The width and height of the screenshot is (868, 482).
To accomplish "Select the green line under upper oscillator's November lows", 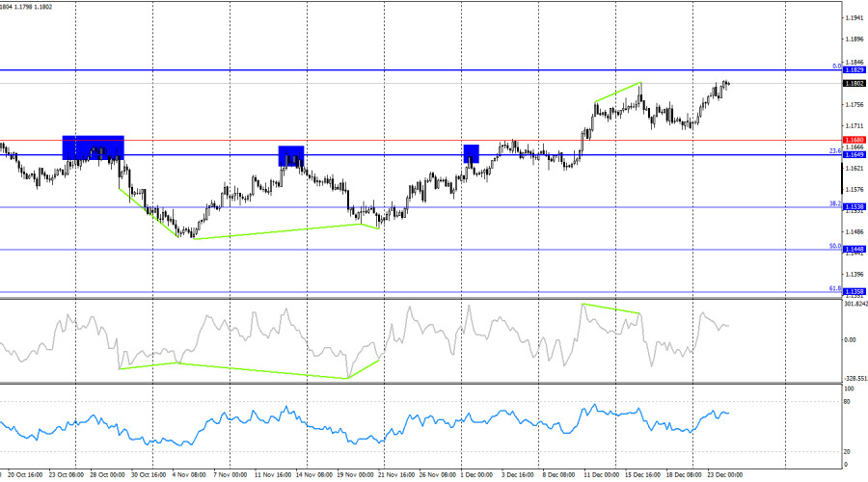I will (260, 371).
